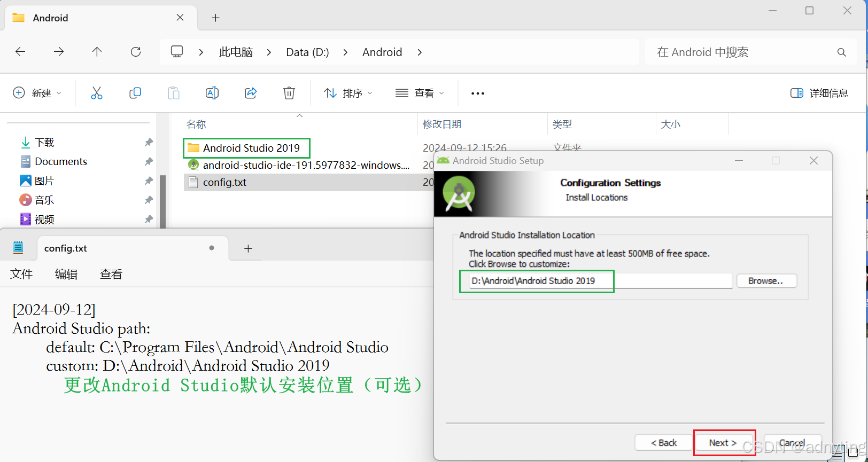
Task: Expand chevron after Data (D:) in breadcrumb
Action: (x=345, y=52)
